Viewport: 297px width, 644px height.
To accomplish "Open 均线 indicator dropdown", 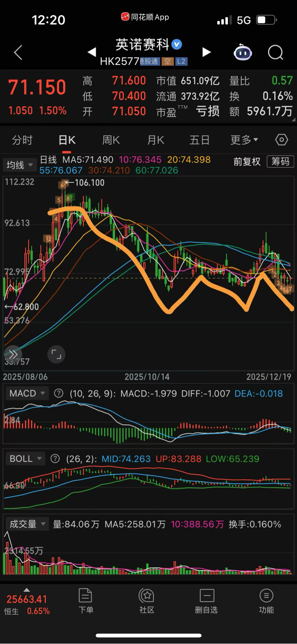I will [x=20, y=165].
